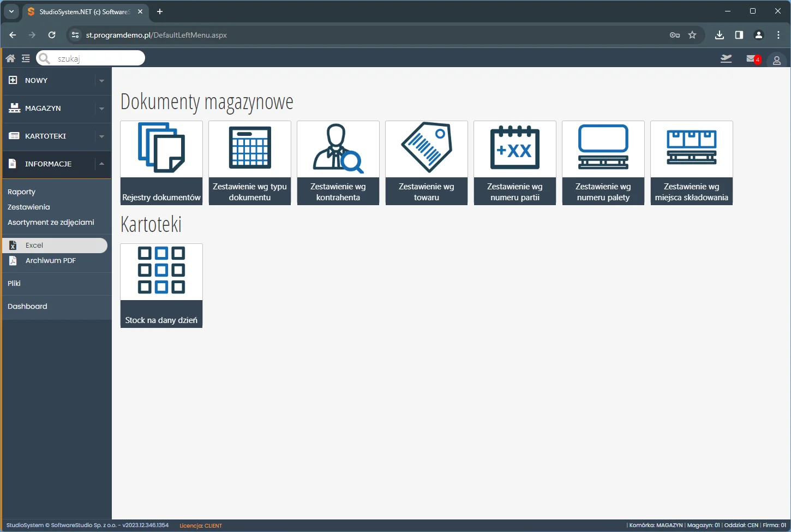Screen dimensions: 791x532
Task: Open Zestawienie wg miejsca składowania tile
Action: pyautogui.click(x=692, y=163)
